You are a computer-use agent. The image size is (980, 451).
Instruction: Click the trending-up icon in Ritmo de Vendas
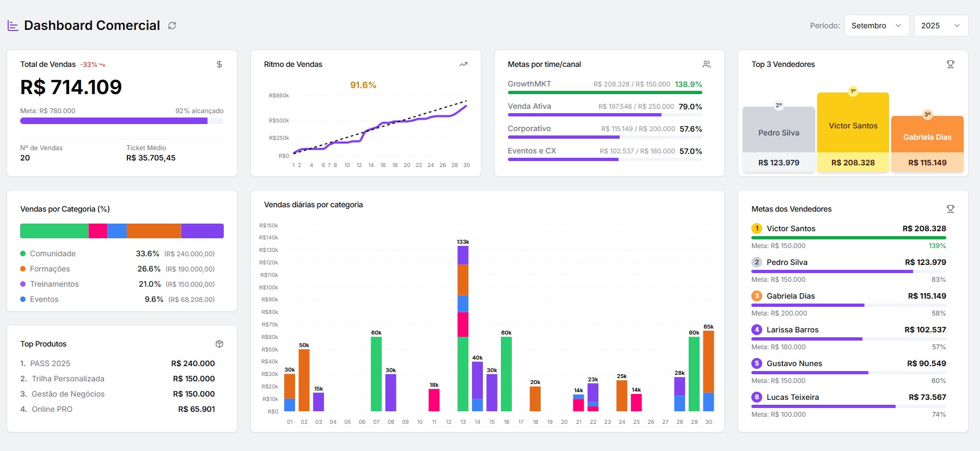[463, 64]
